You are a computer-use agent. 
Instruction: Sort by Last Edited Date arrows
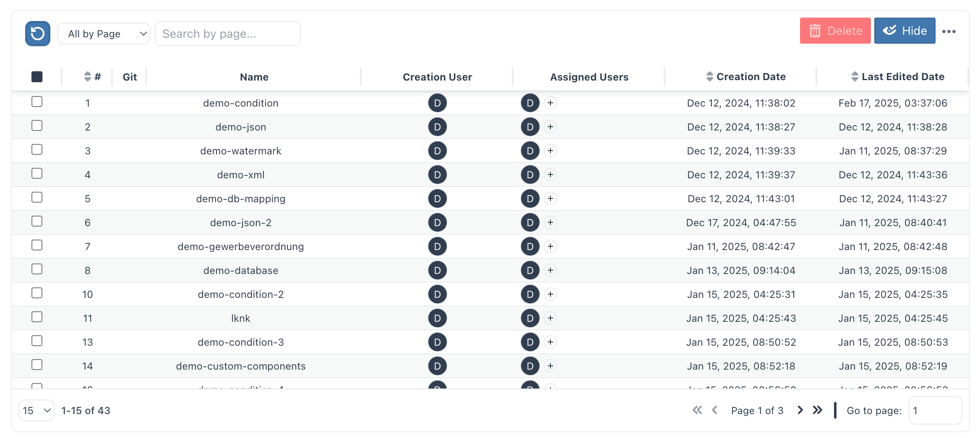(855, 77)
